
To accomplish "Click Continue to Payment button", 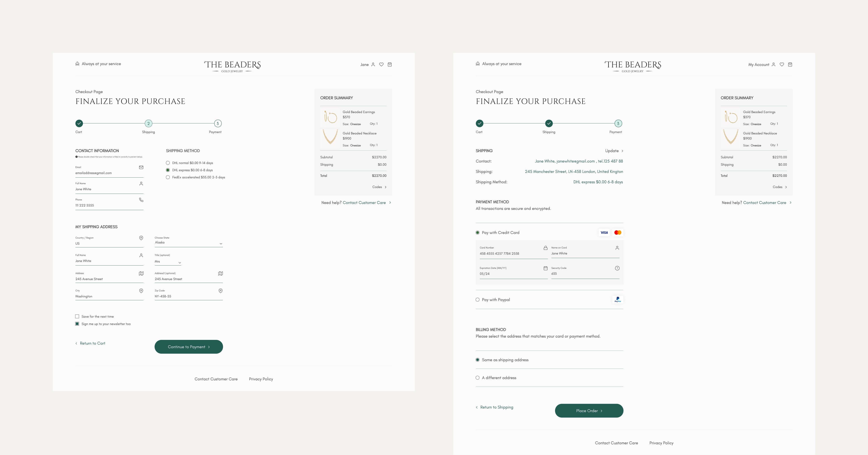I will (x=189, y=347).
